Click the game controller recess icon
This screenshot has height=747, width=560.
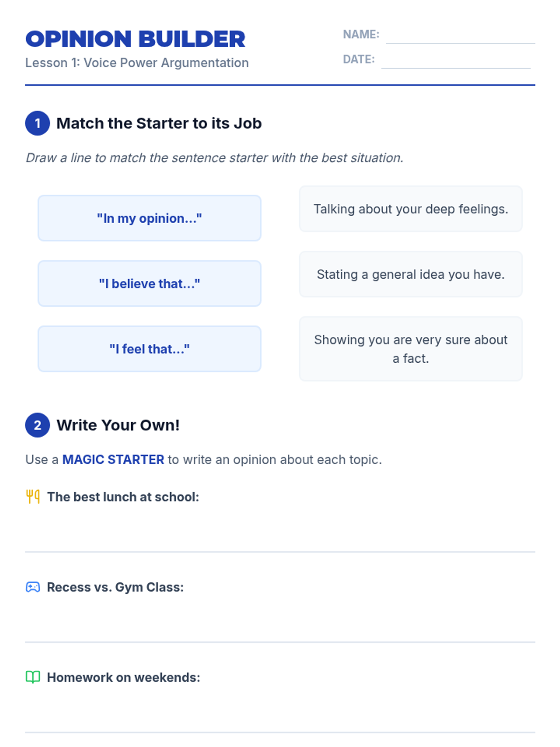click(33, 587)
